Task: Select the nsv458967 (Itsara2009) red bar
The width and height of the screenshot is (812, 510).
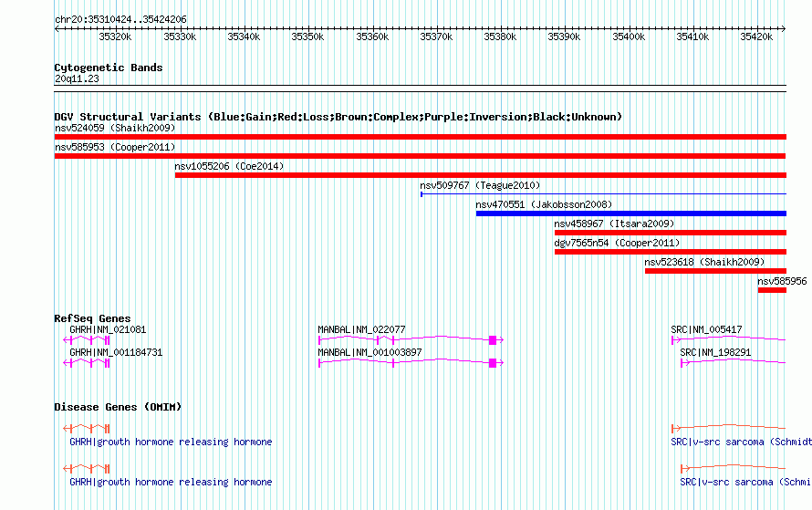Action: click(670, 233)
